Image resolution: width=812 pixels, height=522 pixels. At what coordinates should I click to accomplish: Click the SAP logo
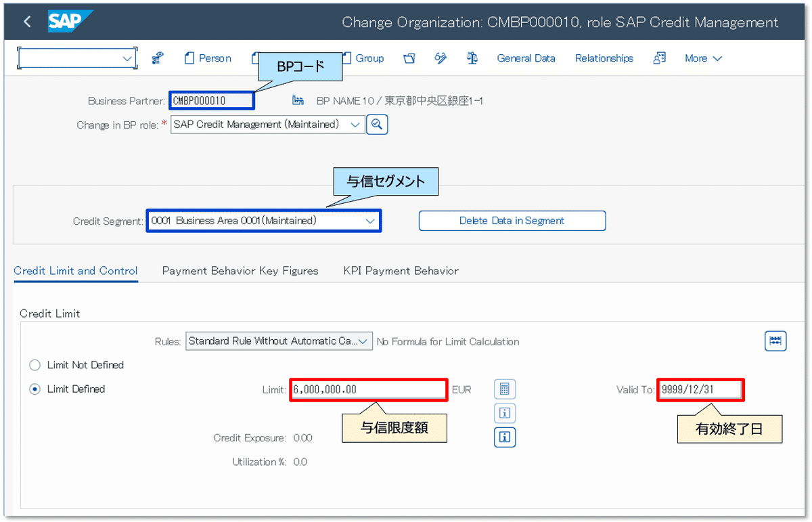(x=69, y=22)
